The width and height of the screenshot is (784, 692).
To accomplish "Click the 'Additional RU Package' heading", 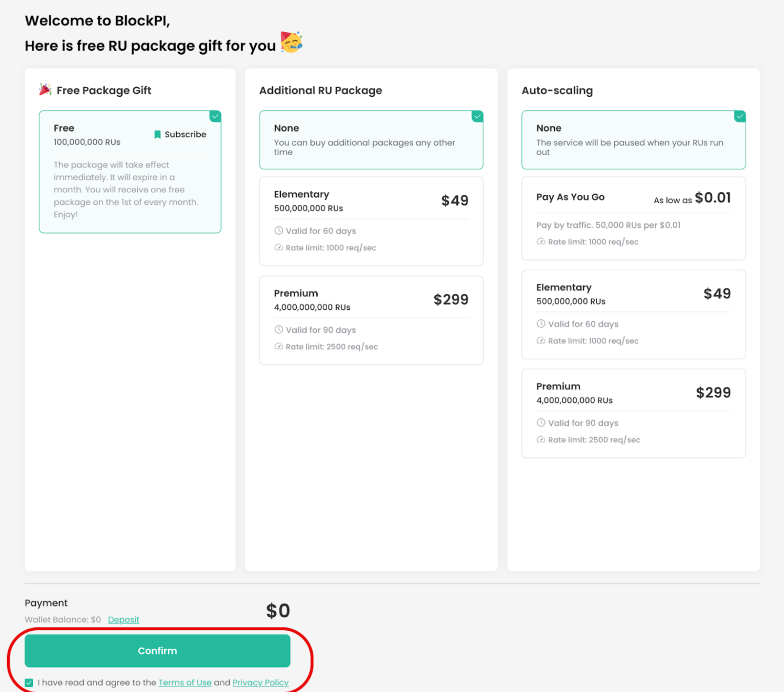I will [321, 91].
